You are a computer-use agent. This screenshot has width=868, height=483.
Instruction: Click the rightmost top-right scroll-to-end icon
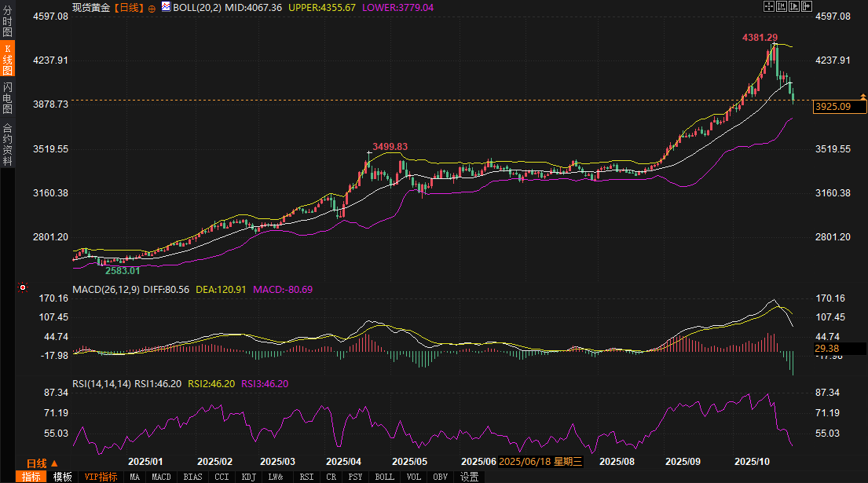[807, 6]
